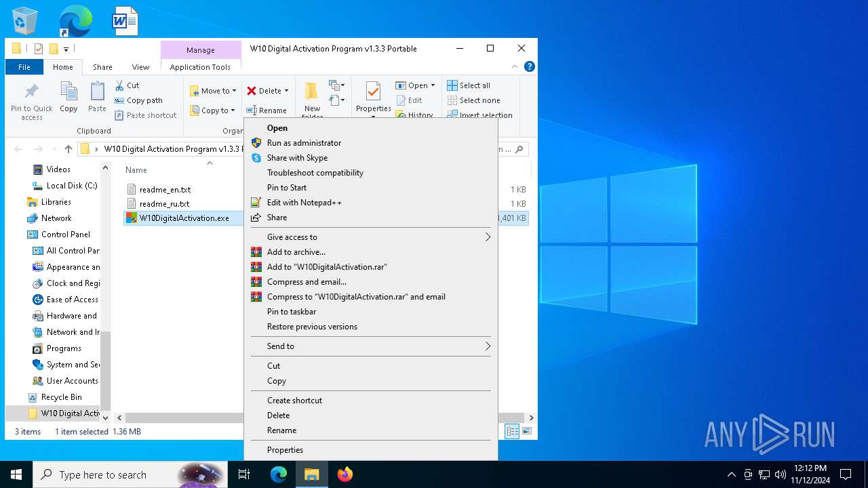Click the Properties checkmark icon in ribbon
The image size is (868, 488).
373,91
